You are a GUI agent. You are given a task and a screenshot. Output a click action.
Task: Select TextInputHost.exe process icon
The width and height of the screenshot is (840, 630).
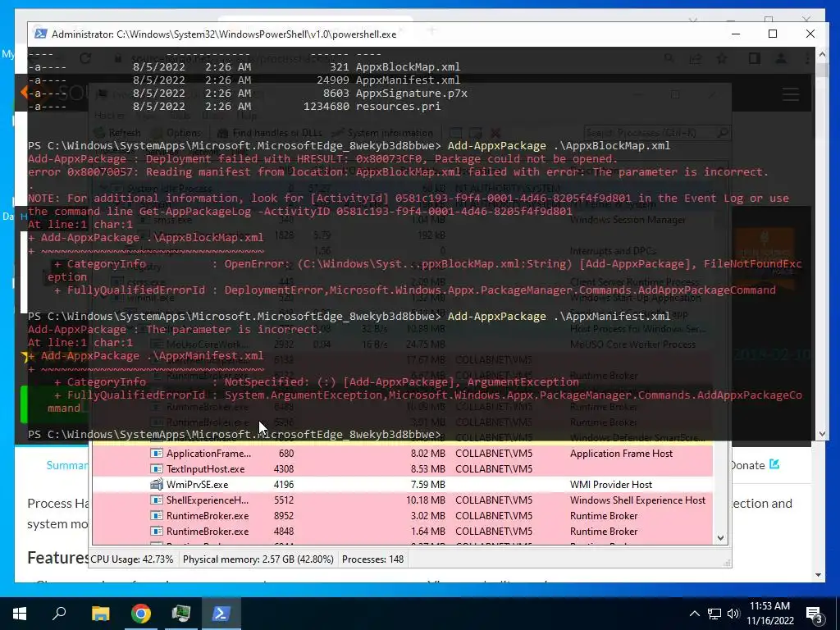pyautogui.click(x=157, y=468)
